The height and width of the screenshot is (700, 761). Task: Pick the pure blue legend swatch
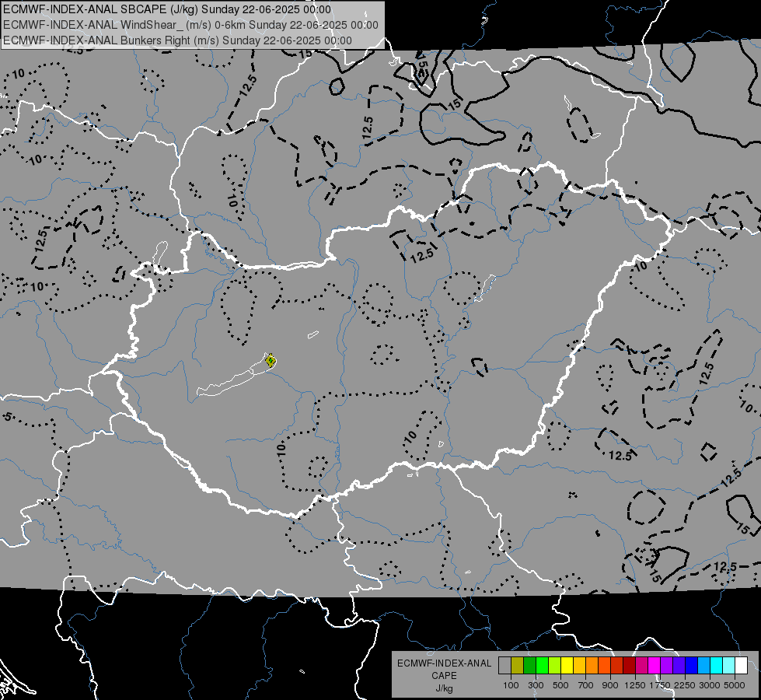[x=692, y=666]
